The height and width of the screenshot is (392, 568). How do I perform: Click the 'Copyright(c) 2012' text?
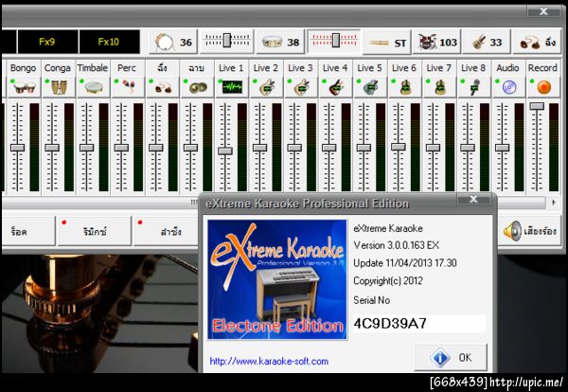pyautogui.click(x=388, y=281)
